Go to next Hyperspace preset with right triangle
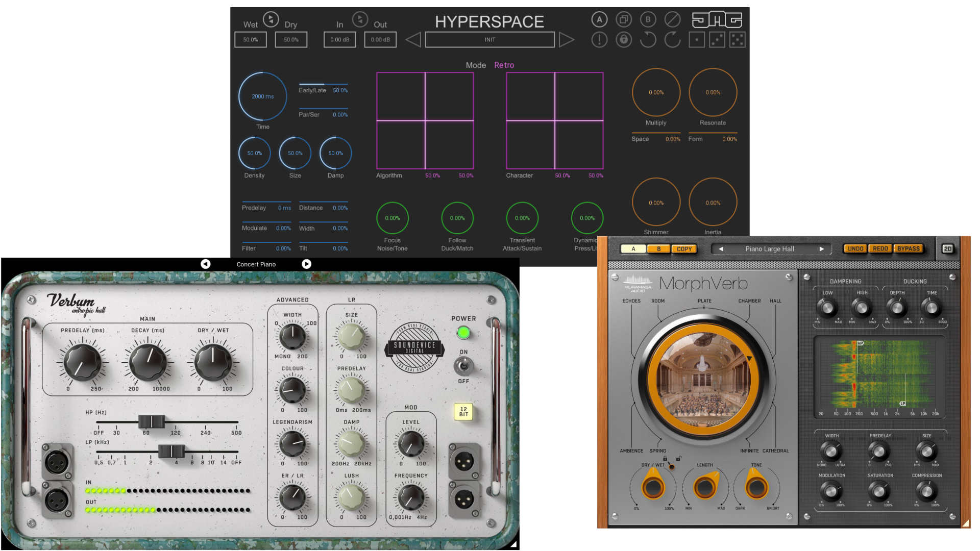The image size is (980, 551). point(566,40)
